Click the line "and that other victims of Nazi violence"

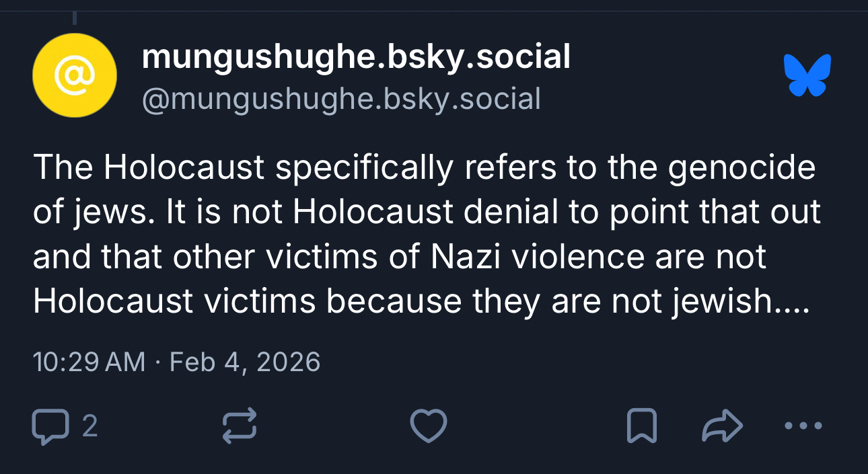pyautogui.click(x=399, y=257)
